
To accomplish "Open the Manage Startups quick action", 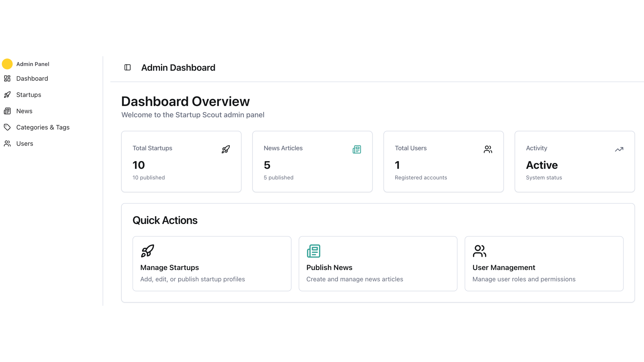I will click(212, 263).
